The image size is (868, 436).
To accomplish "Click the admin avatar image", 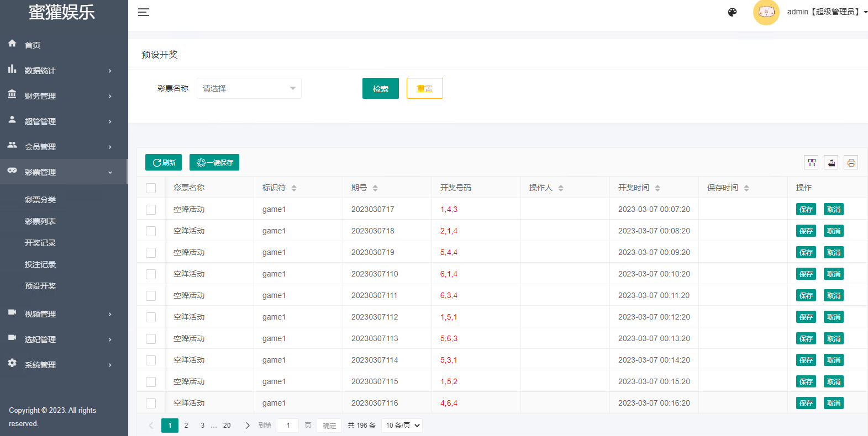I will [766, 12].
